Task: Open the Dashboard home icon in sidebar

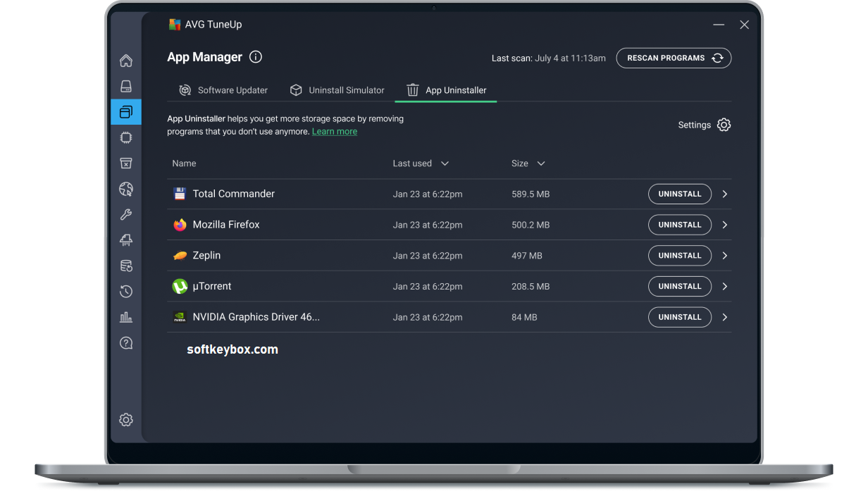Action: (x=126, y=61)
